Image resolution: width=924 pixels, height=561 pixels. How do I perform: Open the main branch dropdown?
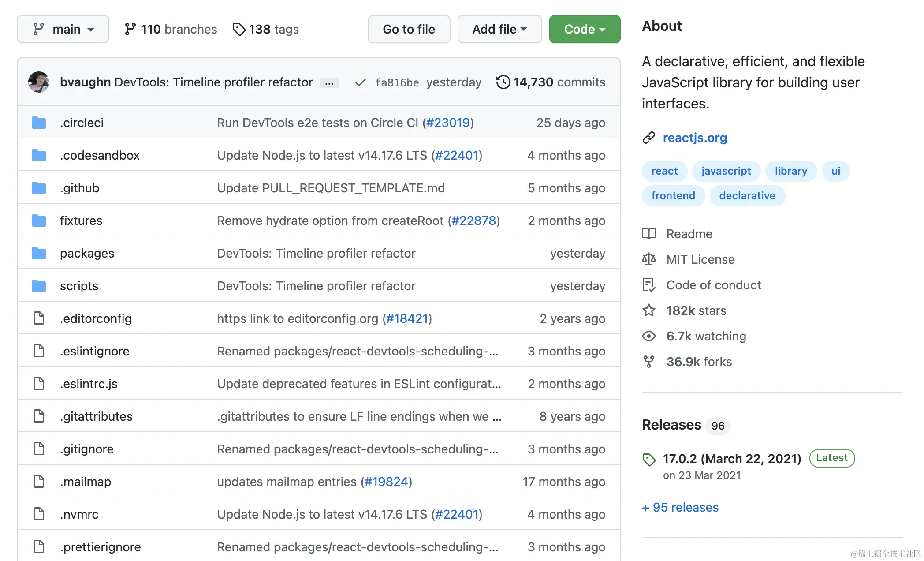pos(63,29)
